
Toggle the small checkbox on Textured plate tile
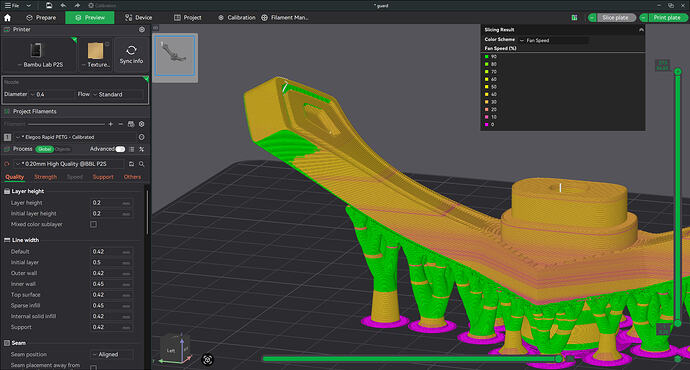(107, 44)
